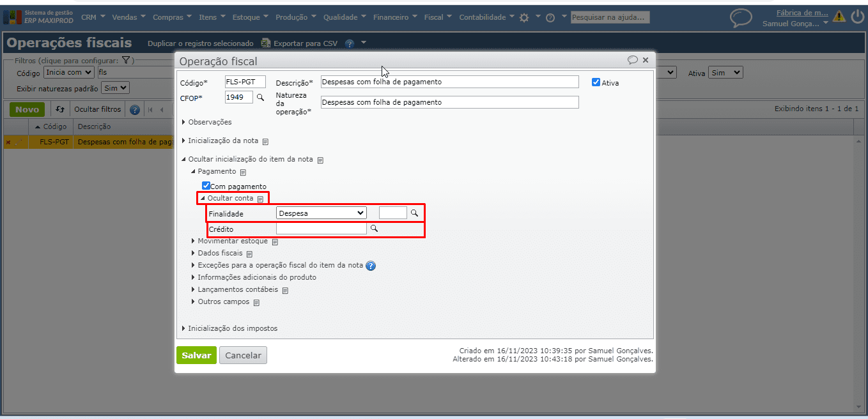Screen dimensions: 868x419
Task: Click the Exportar para CSV icon
Action: pyautogui.click(x=265, y=43)
